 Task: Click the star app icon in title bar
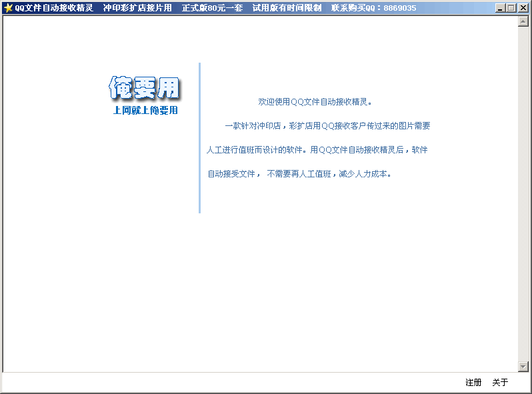click(9, 7)
